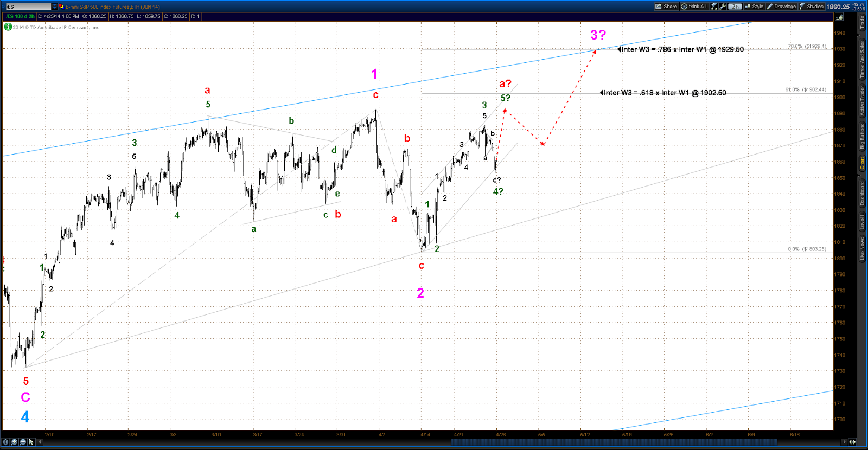Open quick studies flask icon
Screen dimensions: 868x450
point(714,7)
